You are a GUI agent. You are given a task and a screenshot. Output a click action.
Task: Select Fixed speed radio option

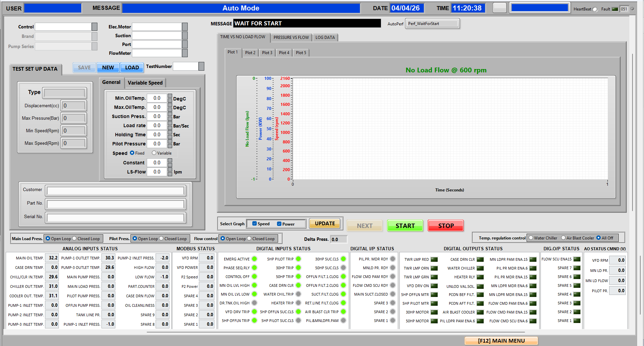[x=132, y=153]
